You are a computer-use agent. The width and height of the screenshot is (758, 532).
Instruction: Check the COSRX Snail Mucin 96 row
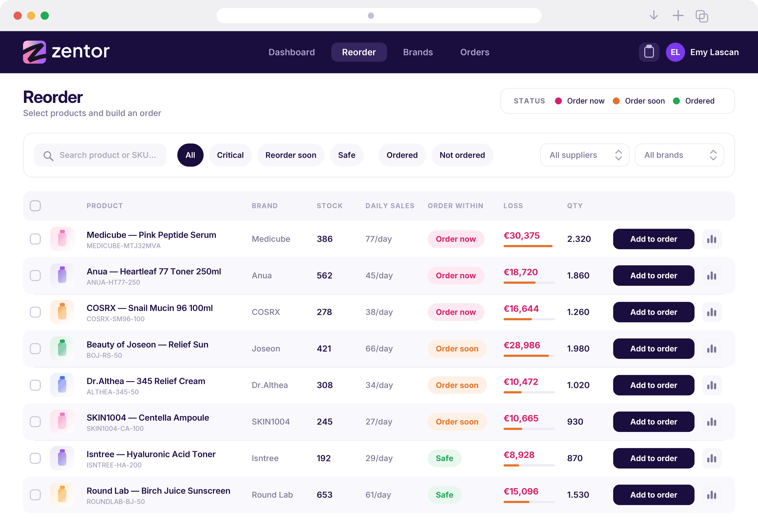click(x=35, y=312)
